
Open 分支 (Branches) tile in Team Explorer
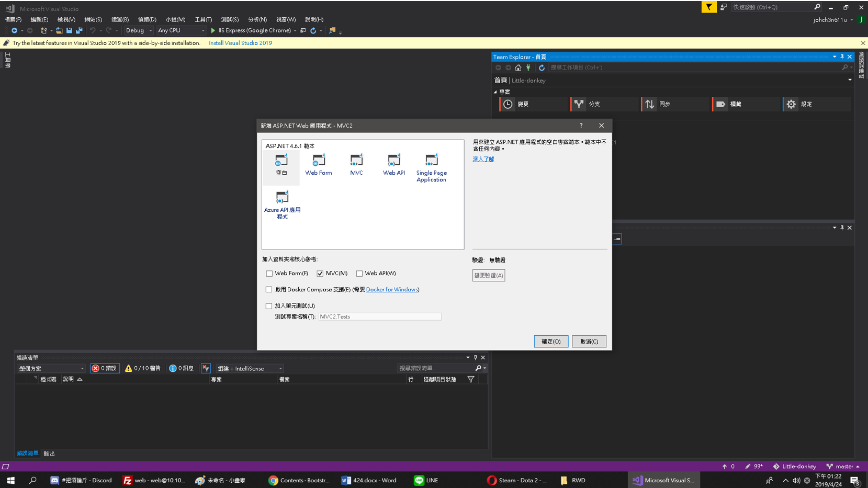pos(605,104)
